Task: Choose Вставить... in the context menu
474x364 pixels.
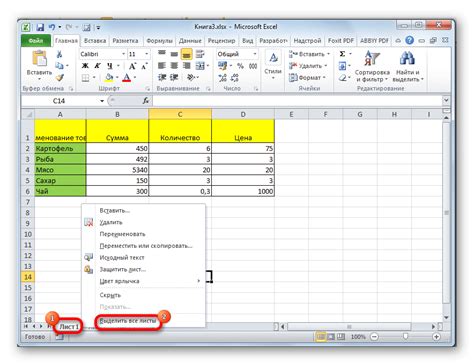Action: (114, 211)
